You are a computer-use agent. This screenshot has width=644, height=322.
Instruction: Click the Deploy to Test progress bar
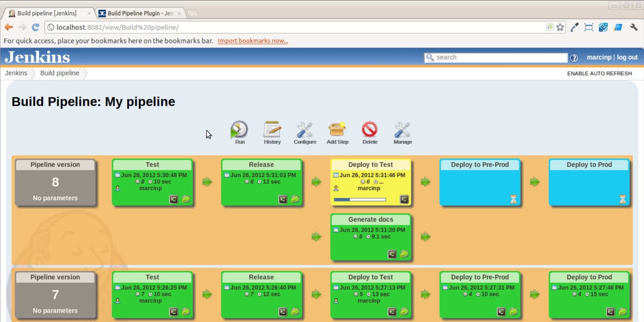point(360,200)
